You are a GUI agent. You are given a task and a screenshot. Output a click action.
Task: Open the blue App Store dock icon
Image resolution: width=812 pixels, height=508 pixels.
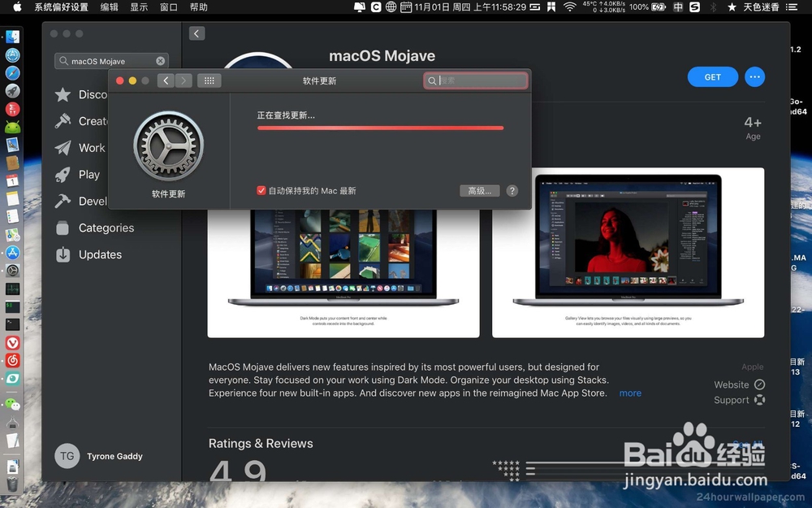12,253
